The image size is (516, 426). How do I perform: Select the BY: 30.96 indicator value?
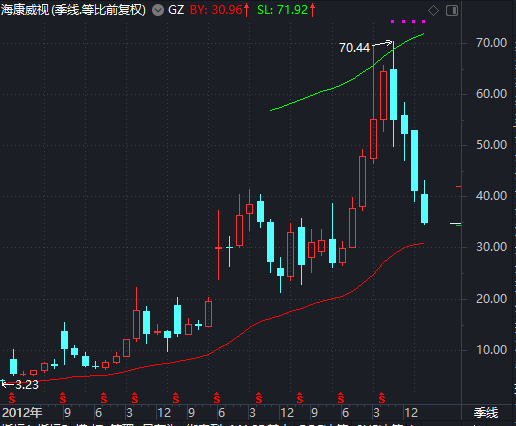[x=219, y=10]
